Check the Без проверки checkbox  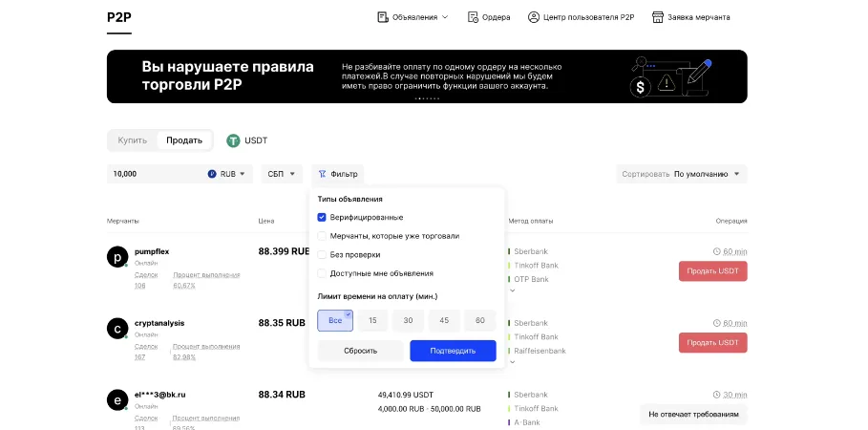pos(322,255)
